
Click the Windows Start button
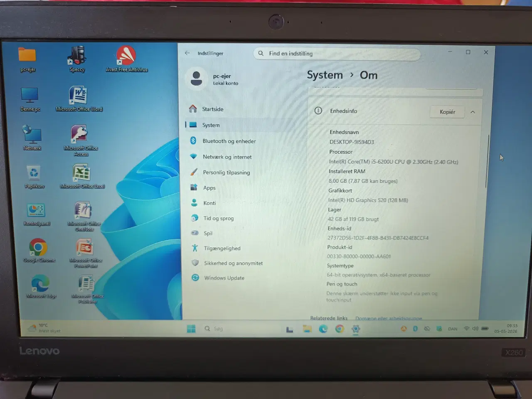[191, 329]
